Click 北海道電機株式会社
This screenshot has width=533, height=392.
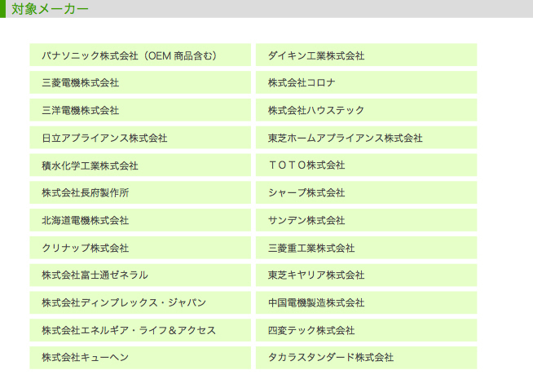140,220
